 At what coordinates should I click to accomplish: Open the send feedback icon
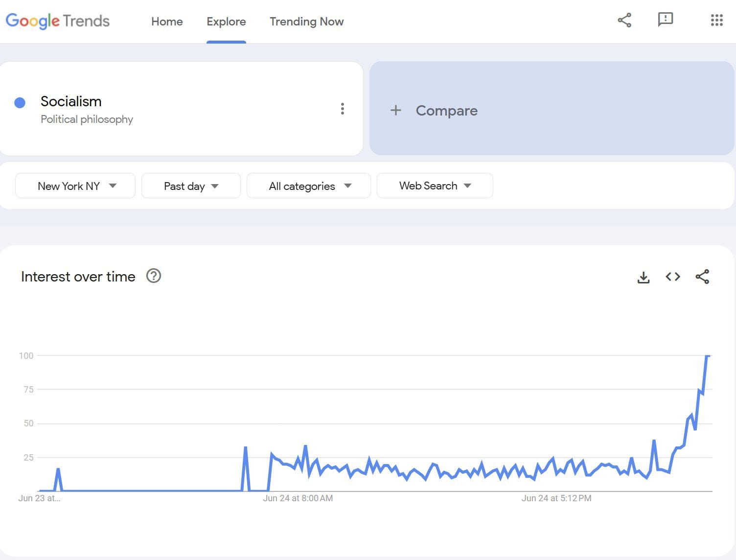click(665, 20)
